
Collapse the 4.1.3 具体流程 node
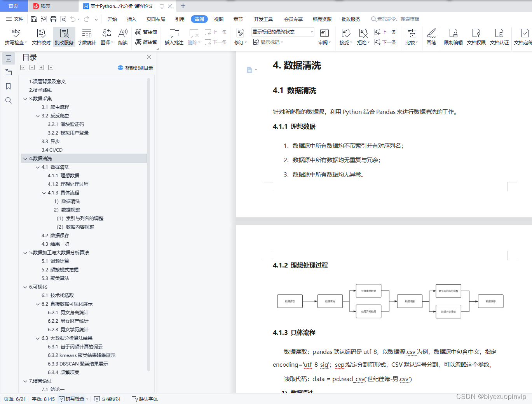click(44, 193)
